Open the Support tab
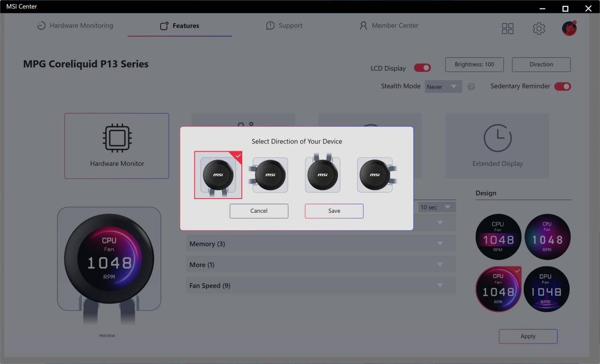The width and height of the screenshot is (600, 364). (284, 26)
